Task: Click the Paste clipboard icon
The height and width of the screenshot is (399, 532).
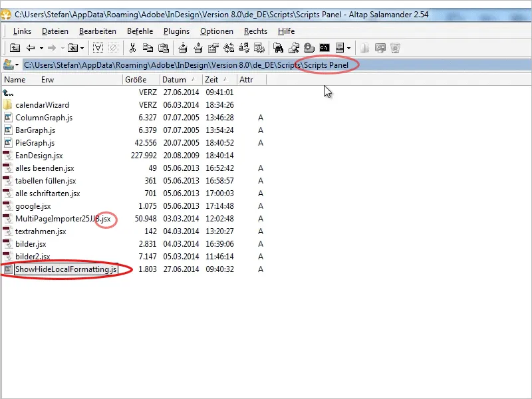Action: click(164, 48)
